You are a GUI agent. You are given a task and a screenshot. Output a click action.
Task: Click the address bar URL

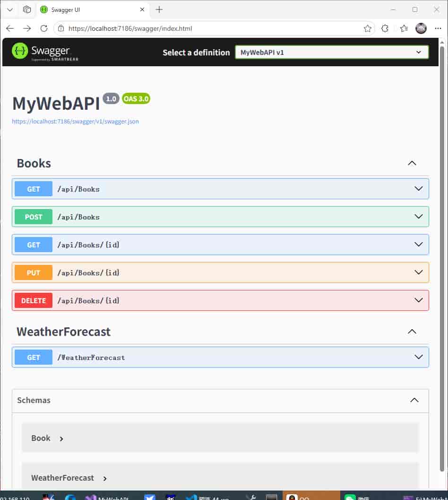130,28
